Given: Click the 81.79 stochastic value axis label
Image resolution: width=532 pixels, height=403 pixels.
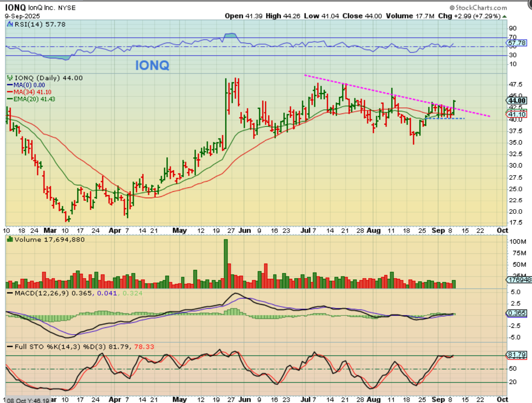Looking at the screenshot, I should pos(518,355).
